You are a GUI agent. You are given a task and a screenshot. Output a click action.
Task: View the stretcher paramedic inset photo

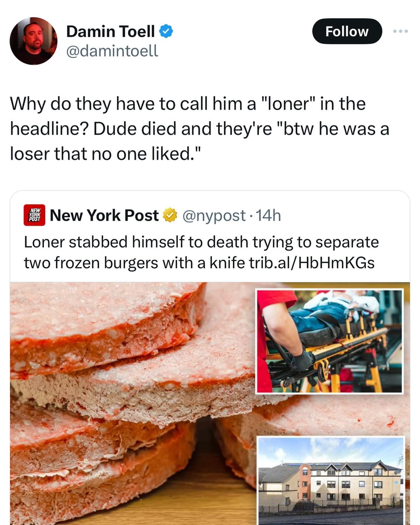329,342
